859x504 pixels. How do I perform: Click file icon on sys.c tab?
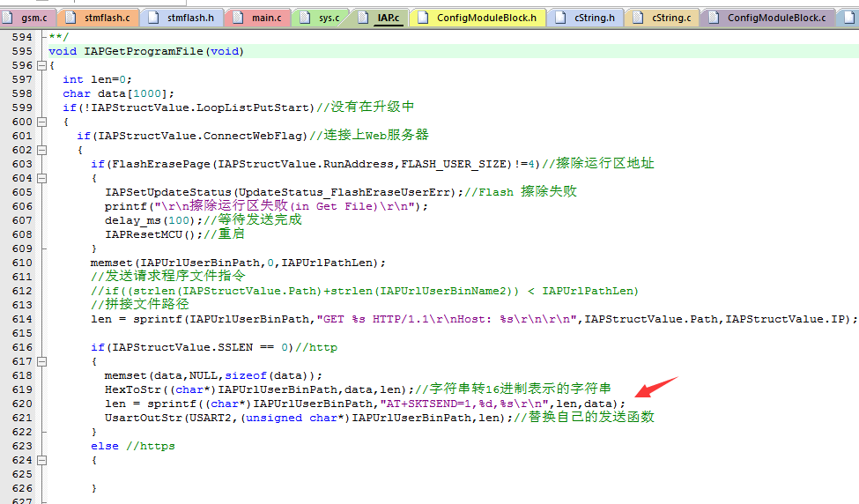[x=305, y=18]
